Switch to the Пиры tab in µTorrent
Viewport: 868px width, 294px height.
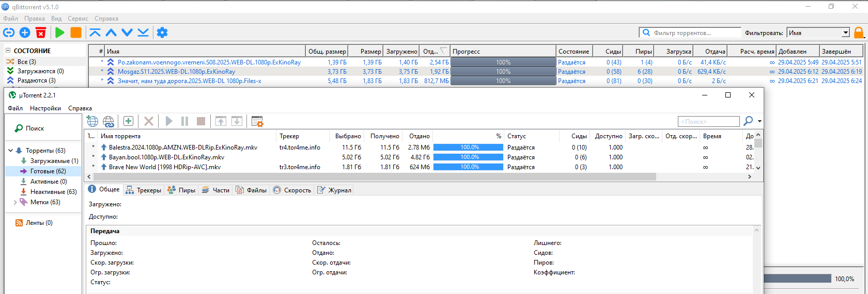pyautogui.click(x=181, y=190)
